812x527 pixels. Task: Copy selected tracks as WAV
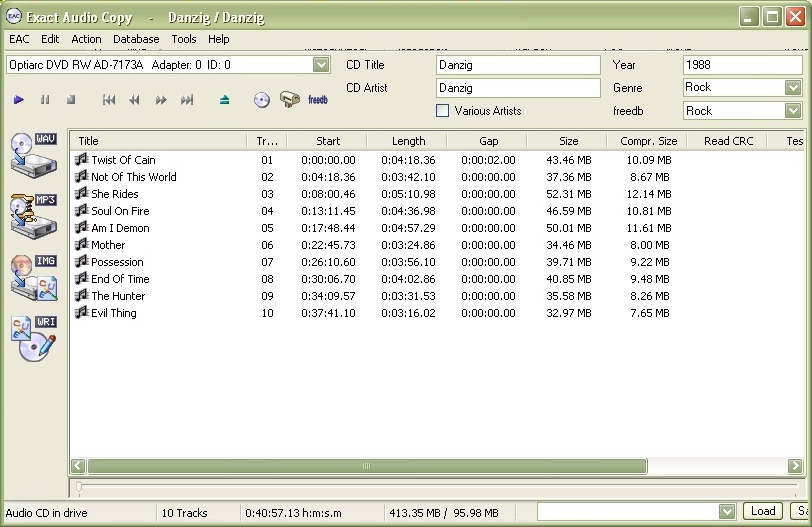tap(34, 155)
